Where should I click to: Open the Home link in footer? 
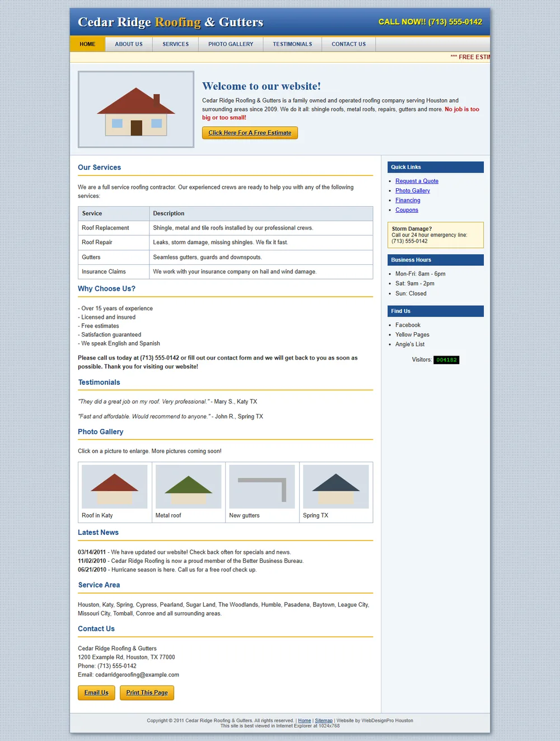pos(305,721)
